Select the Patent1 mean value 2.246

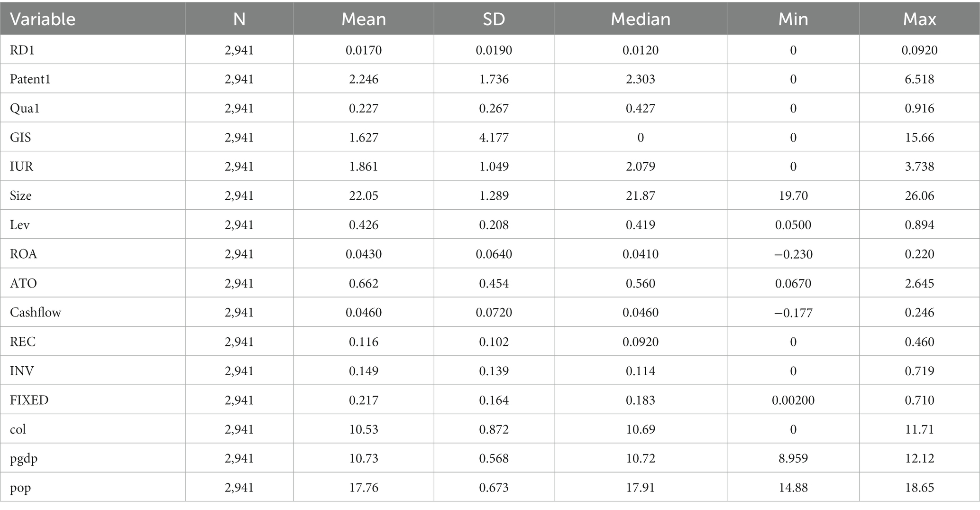[364, 79]
